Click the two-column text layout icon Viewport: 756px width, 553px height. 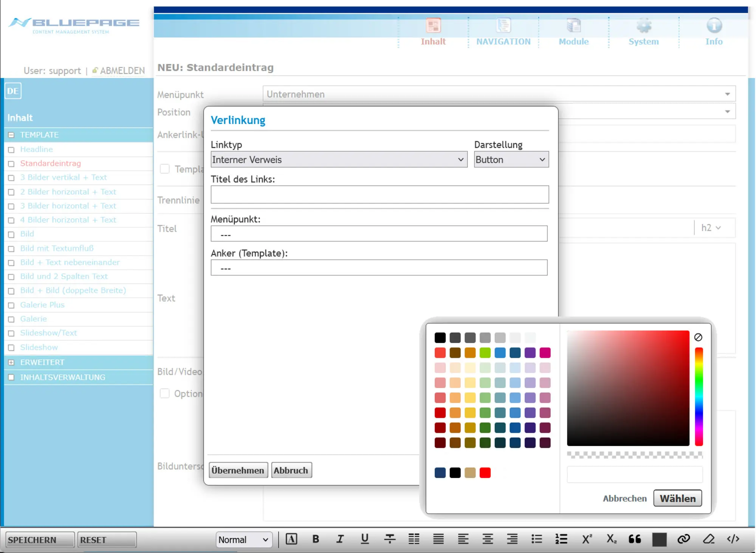click(x=414, y=539)
